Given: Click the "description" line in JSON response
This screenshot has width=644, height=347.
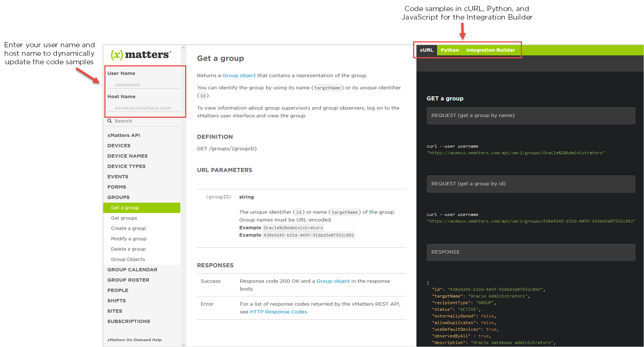Looking at the screenshot, I should (494, 343).
